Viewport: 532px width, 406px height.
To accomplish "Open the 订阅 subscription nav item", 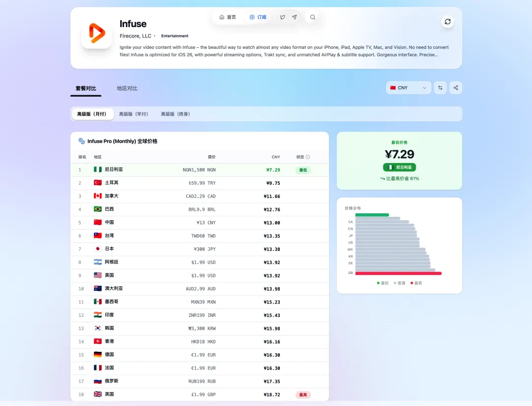I will (x=258, y=17).
